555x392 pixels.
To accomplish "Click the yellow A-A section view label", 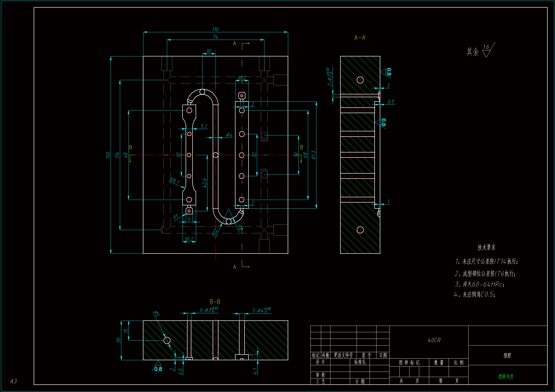I will coord(359,38).
